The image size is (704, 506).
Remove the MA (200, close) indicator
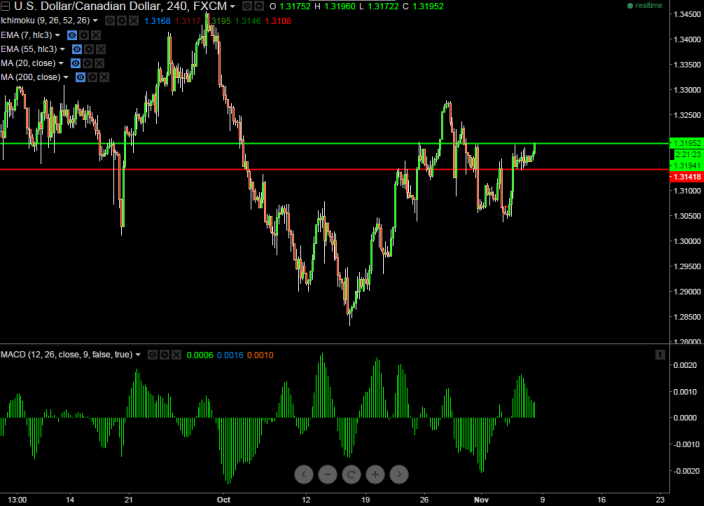(x=104, y=77)
